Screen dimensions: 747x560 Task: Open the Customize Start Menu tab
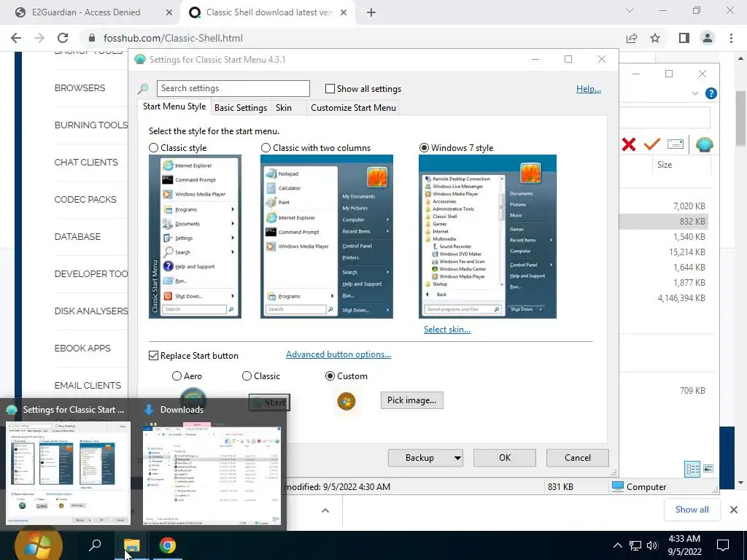point(354,108)
